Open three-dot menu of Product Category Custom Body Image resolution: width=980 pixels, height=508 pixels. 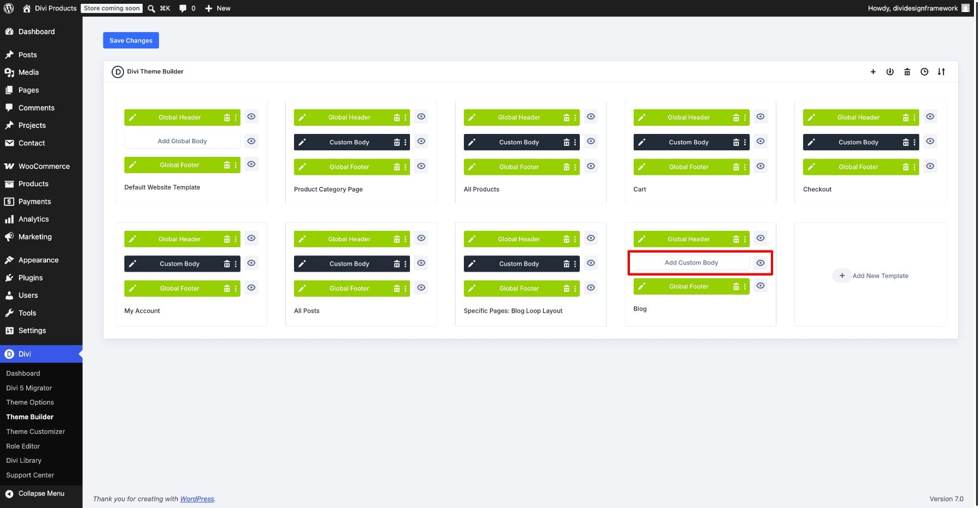tap(406, 142)
